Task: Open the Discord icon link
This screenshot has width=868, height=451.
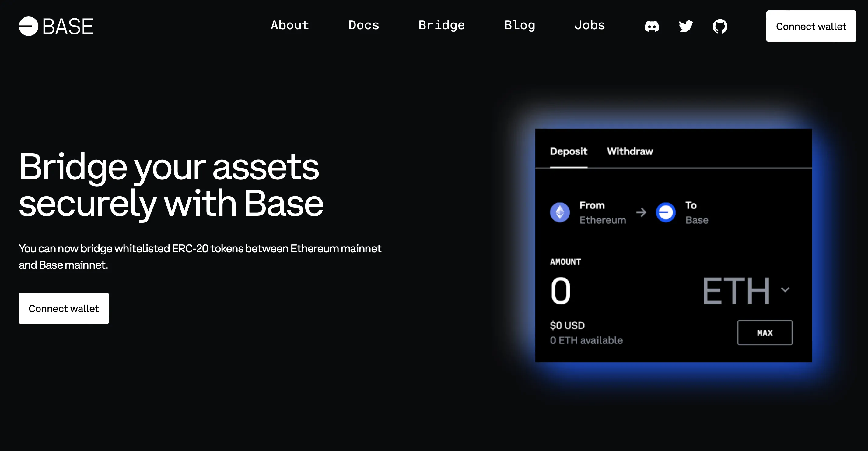Action: coord(652,26)
